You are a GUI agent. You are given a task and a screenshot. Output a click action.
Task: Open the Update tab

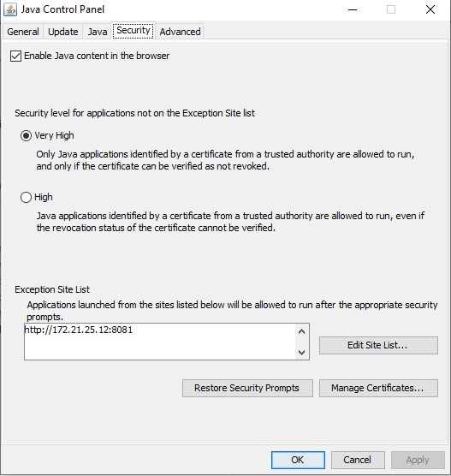pos(62,32)
